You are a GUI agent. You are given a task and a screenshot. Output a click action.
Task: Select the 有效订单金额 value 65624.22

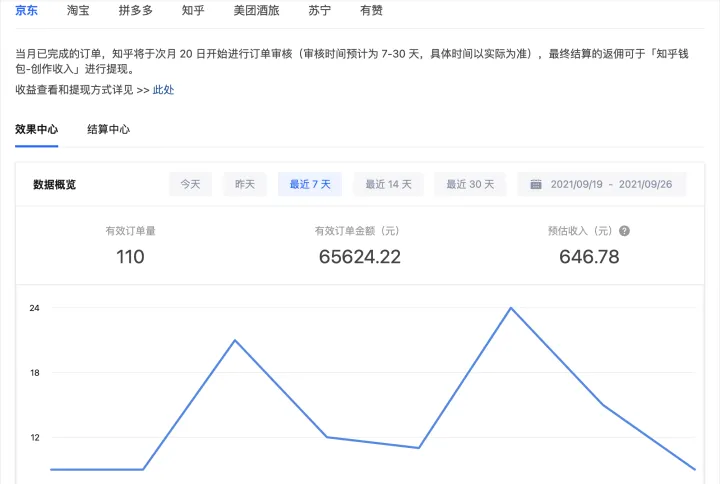[360, 257]
